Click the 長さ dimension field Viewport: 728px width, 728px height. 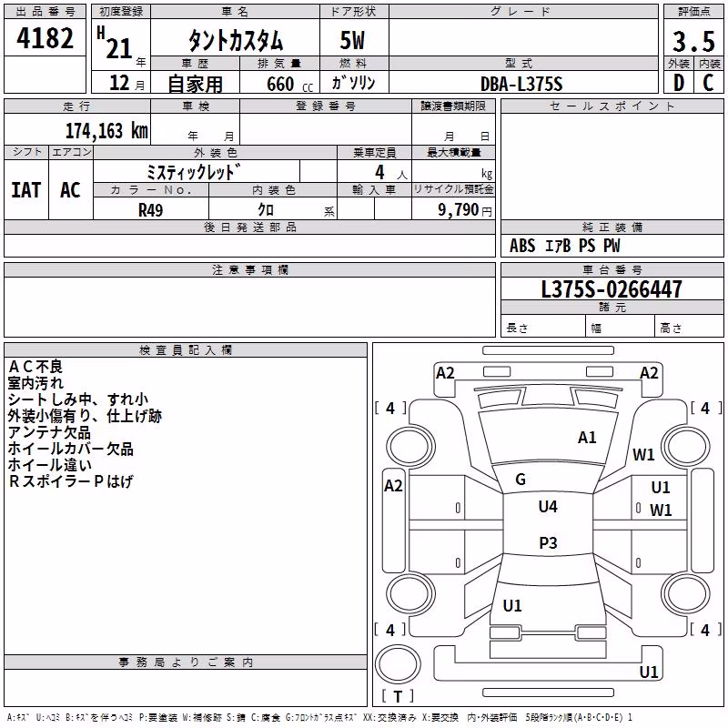pyautogui.click(x=542, y=327)
